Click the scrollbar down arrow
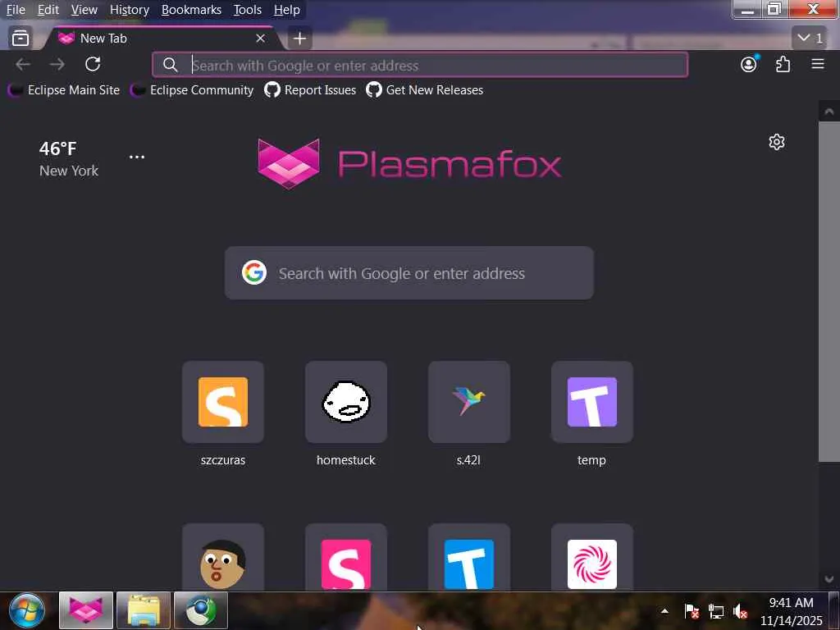The width and height of the screenshot is (840, 630). click(x=829, y=580)
